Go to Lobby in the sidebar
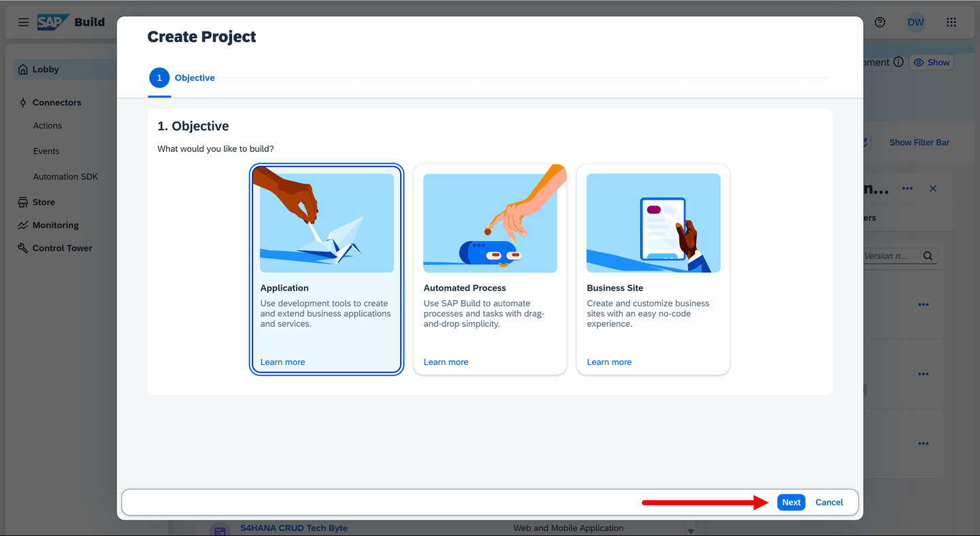Viewport: 980px width, 536px height. pos(65,69)
